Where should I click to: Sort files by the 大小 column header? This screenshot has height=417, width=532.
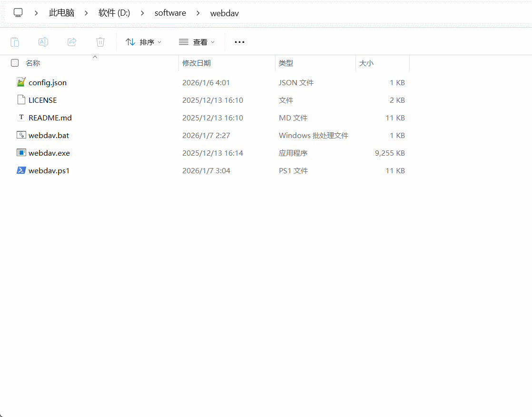[x=366, y=63]
